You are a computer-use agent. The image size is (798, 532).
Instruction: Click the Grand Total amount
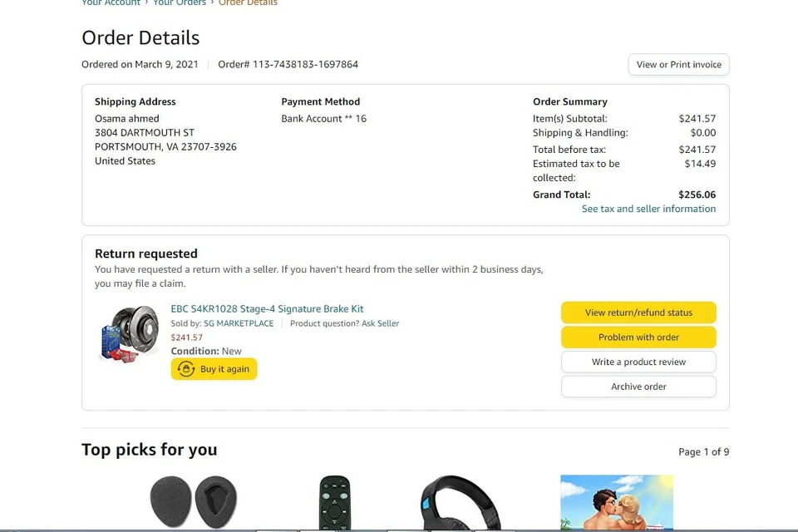pos(697,195)
